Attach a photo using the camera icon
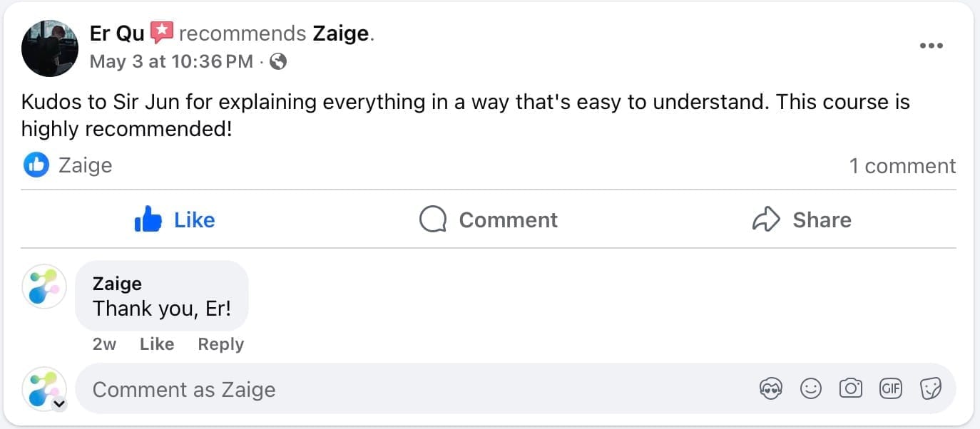 (850, 388)
